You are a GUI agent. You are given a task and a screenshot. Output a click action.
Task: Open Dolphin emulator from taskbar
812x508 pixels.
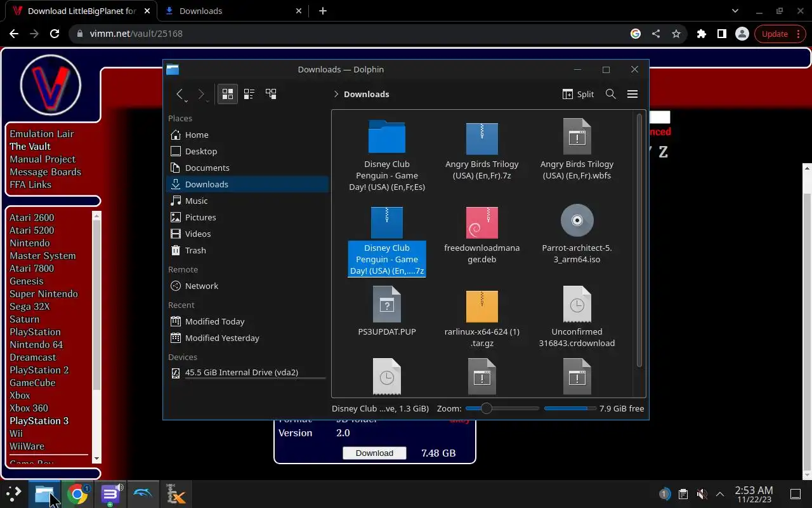[x=143, y=494]
